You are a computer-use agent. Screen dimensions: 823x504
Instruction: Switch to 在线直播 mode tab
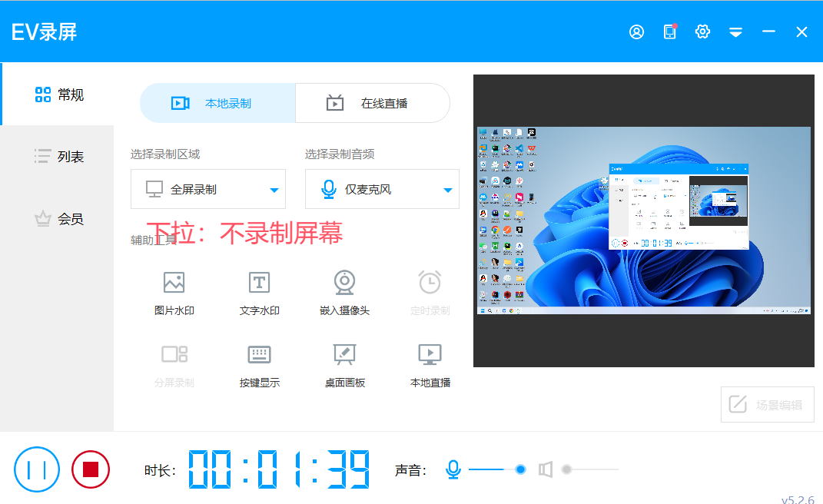[x=373, y=103]
